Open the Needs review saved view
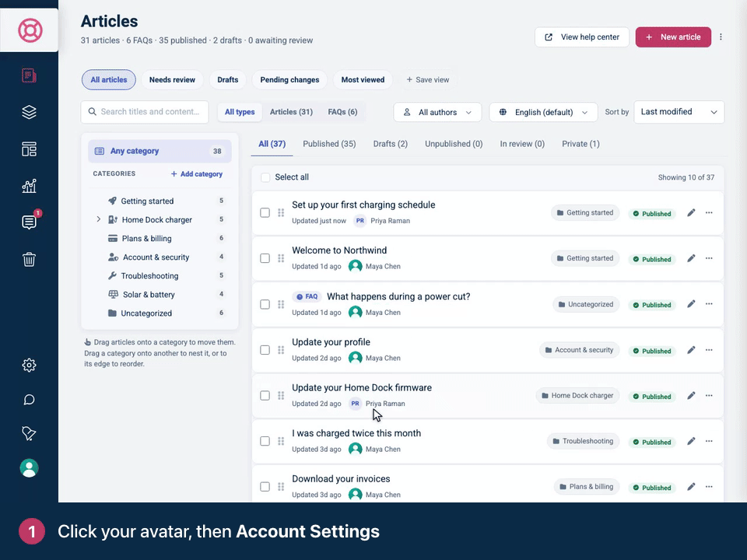The width and height of the screenshot is (747, 560). (x=172, y=80)
